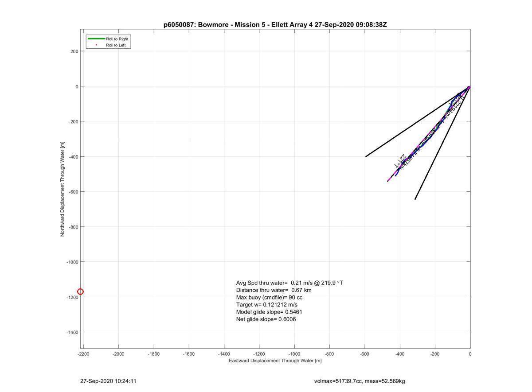Click the x-axis tick label -800
532x392 pixels.
click(x=329, y=354)
